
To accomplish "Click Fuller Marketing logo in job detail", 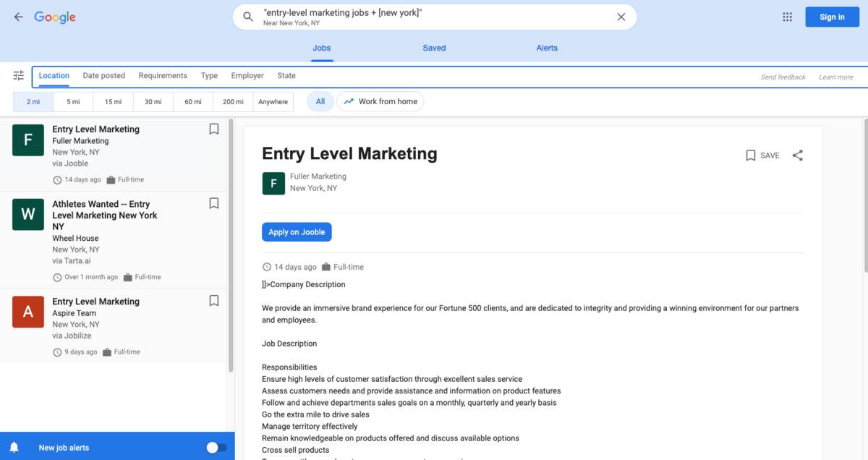I will click(273, 184).
